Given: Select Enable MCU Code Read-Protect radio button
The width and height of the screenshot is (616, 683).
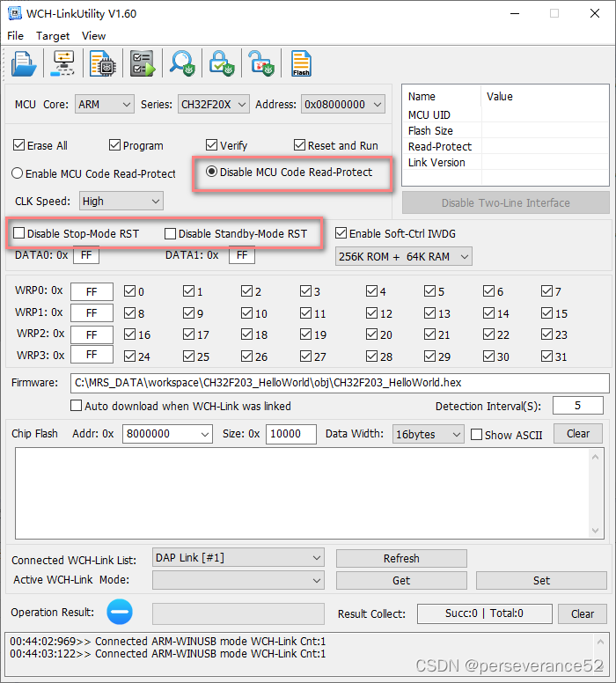Looking at the screenshot, I should pyautogui.click(x=17, y=173).
